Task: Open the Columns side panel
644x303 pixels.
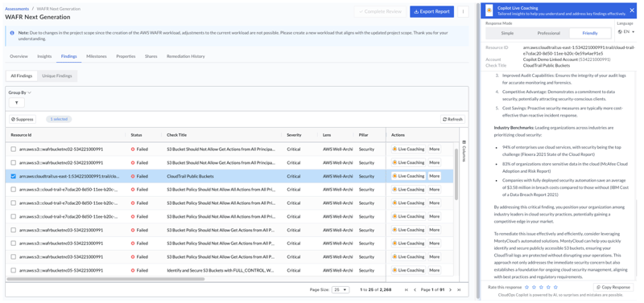Action: coord(464,151)
